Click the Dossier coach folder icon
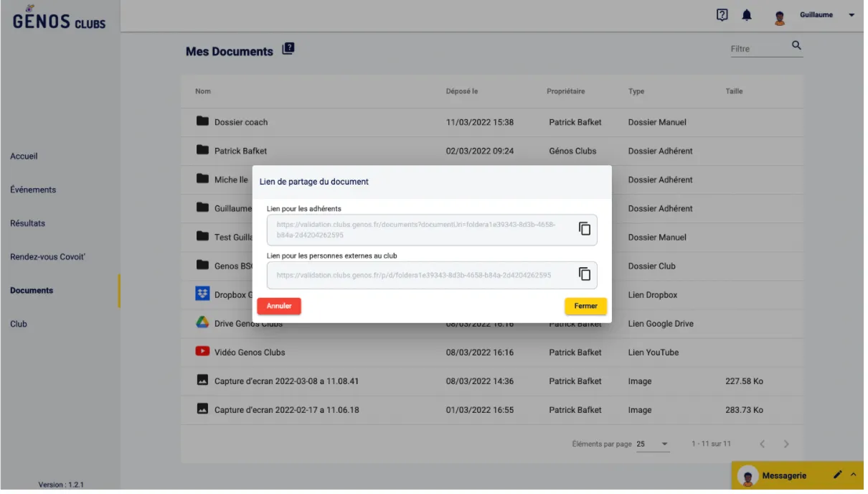This screenshot has width=868, height=494. (x=202, y=121)
